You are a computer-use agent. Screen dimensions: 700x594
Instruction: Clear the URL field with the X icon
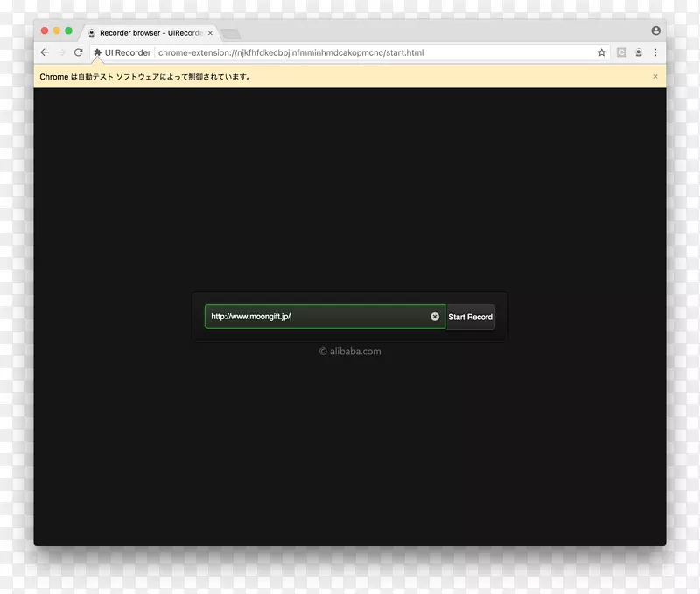point(435,317)
